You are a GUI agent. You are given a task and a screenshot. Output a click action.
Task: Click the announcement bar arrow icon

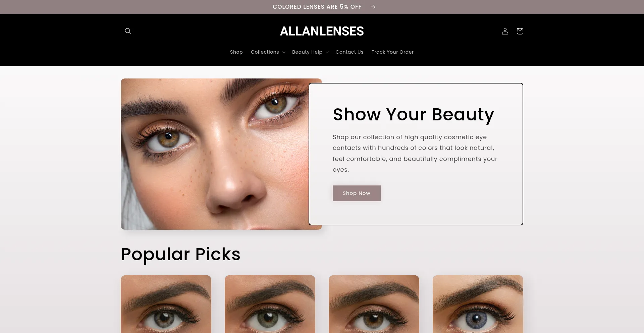pos(373,7)
